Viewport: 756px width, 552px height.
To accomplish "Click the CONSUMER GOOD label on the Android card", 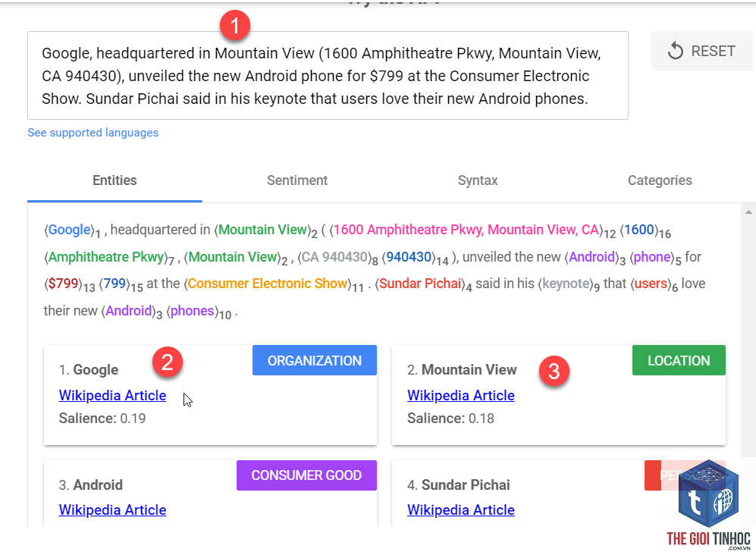I will point(306,475).
